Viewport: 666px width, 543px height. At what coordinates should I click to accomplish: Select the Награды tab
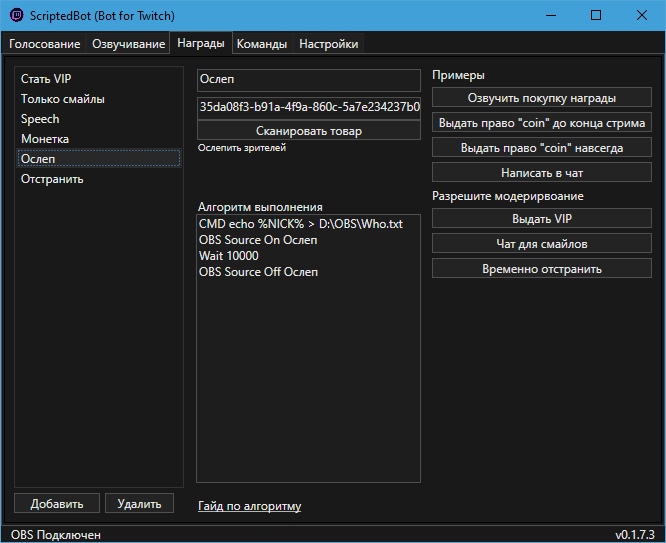(201, 43)
